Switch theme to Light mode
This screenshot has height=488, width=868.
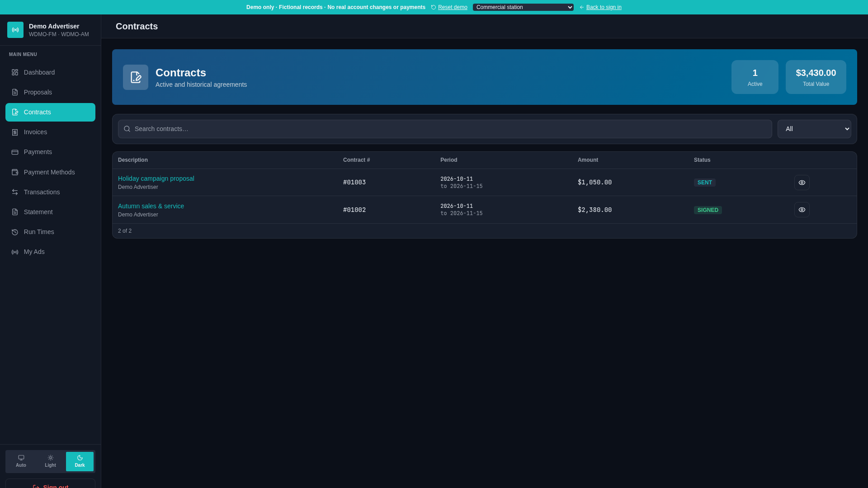pyautogui.click(x=50, y=461)
